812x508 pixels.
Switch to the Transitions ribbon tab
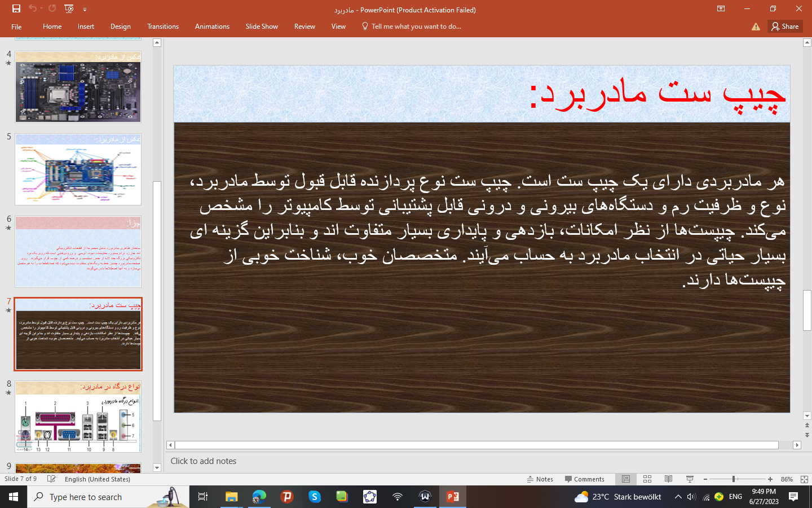click(163, 26)
